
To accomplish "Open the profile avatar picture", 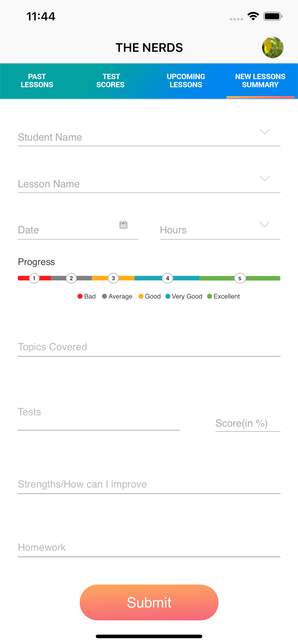I will [273, 48].
